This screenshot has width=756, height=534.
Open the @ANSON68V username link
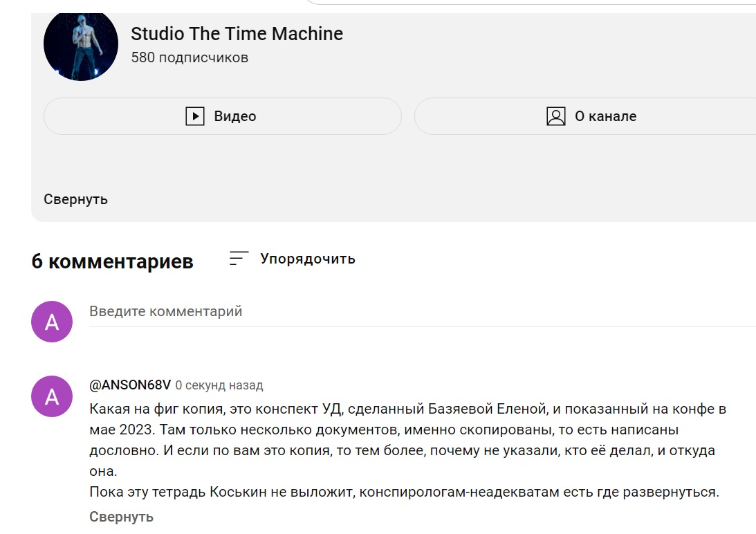130,385
